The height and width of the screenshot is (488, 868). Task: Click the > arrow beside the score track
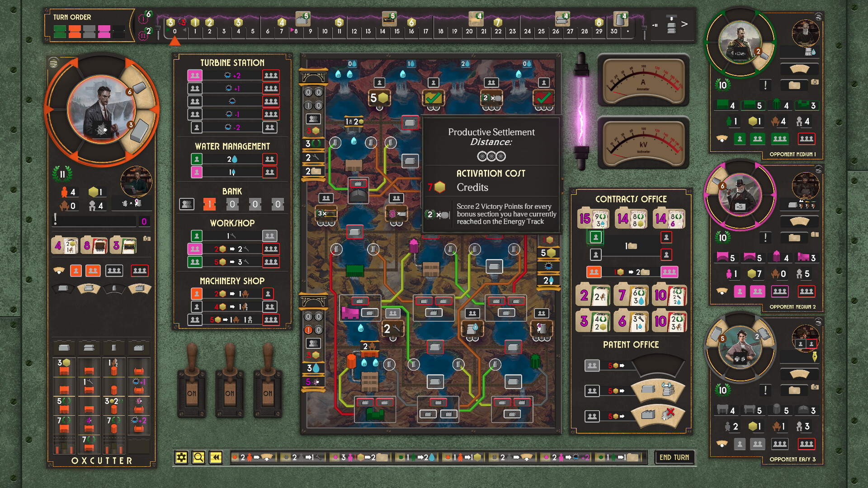pyautogui.click(x=684, y=24)
